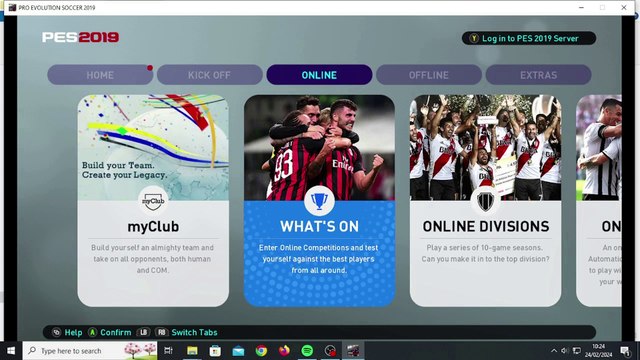Launch Google Chrome from the taskbar

pyautogui.click(x=261, y=351)
